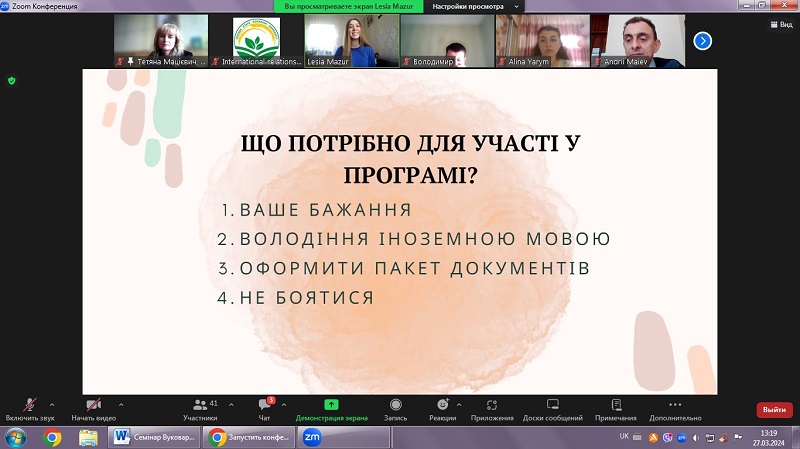Expand video options arrow beside Начать видео
This screenshot has height=449, width=800.
click(122, 404)
